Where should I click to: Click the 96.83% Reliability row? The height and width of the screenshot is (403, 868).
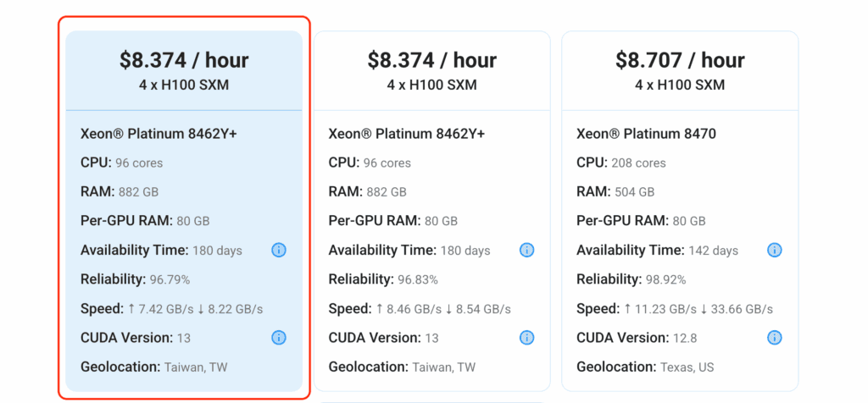382,279
